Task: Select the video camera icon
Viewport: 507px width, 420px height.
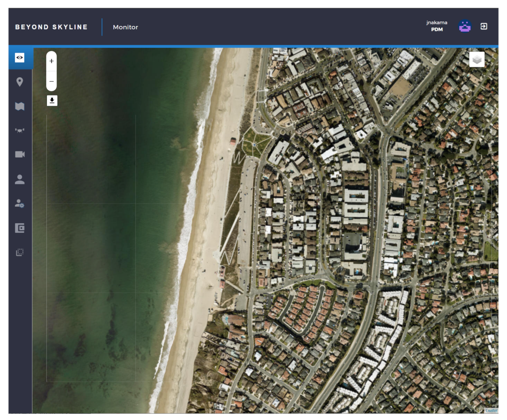Action: click(20, 154)
